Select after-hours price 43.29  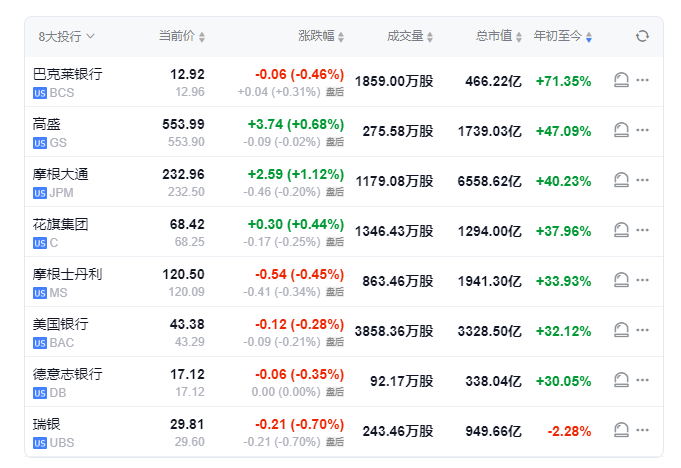click(190, 342)
